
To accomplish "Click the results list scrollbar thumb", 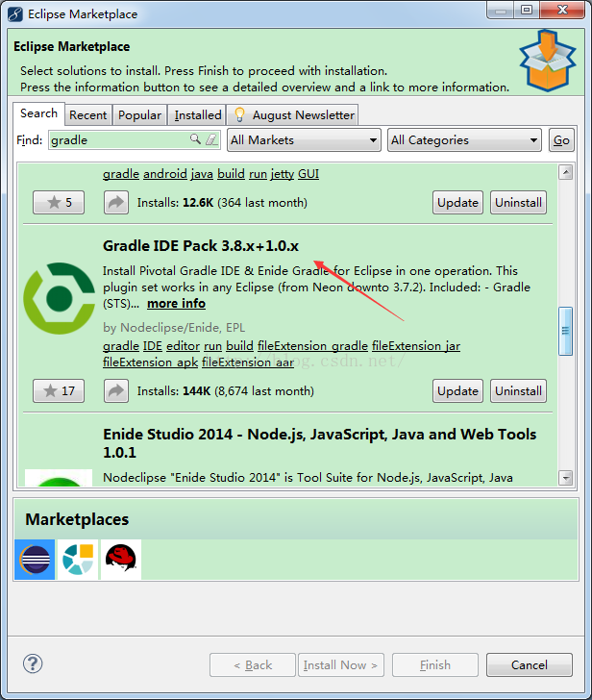I will tap(566, 331).
